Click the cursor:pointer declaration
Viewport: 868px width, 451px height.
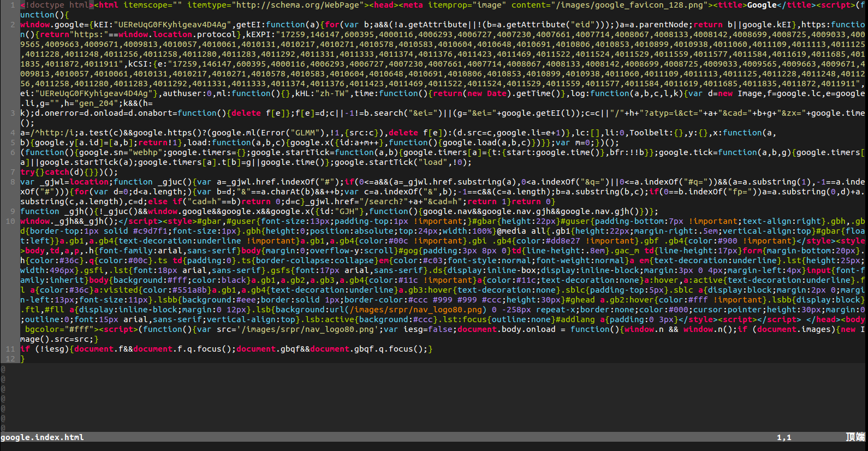click(727, 310)
